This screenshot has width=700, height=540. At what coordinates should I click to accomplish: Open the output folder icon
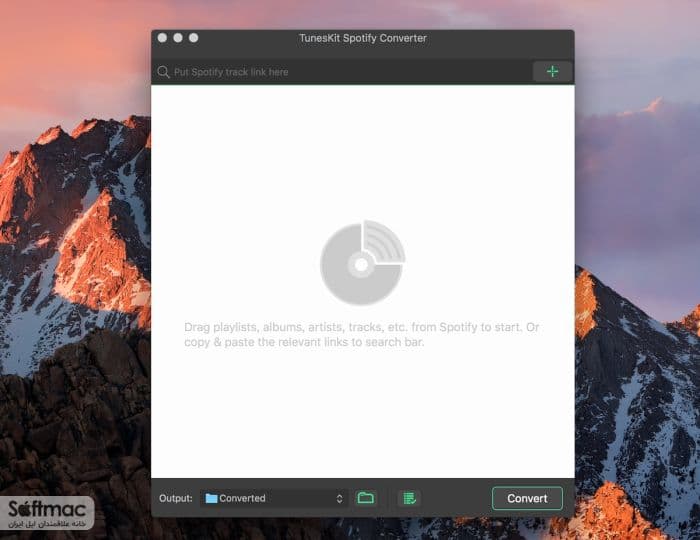[x=366, y=498]
